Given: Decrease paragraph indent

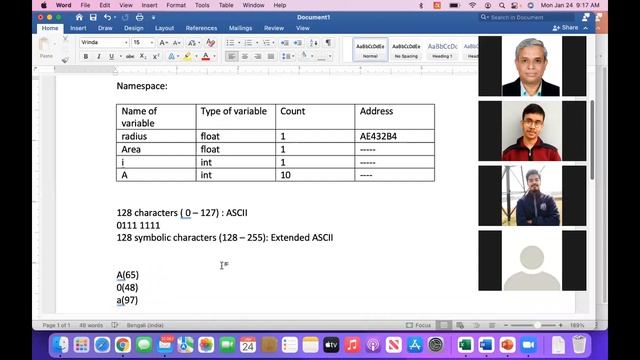Looking at the screenshot, I should tap(284, 43).
